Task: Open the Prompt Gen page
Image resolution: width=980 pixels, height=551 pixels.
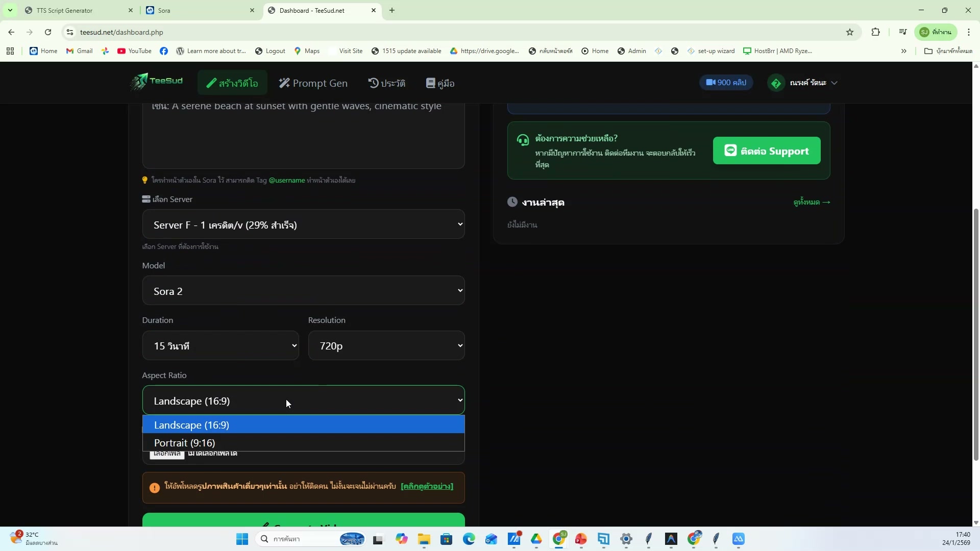Action: (x=313, y=83)
